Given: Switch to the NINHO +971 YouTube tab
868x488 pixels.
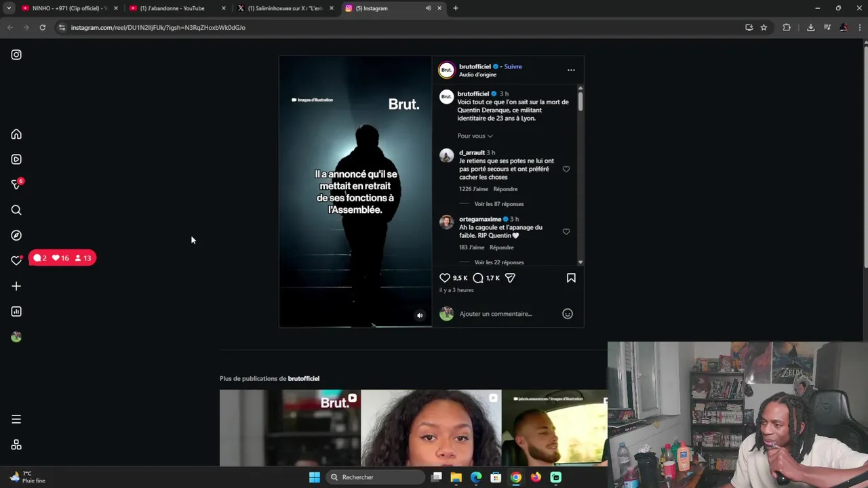Looking at the screenshot, I should (68, 8).
